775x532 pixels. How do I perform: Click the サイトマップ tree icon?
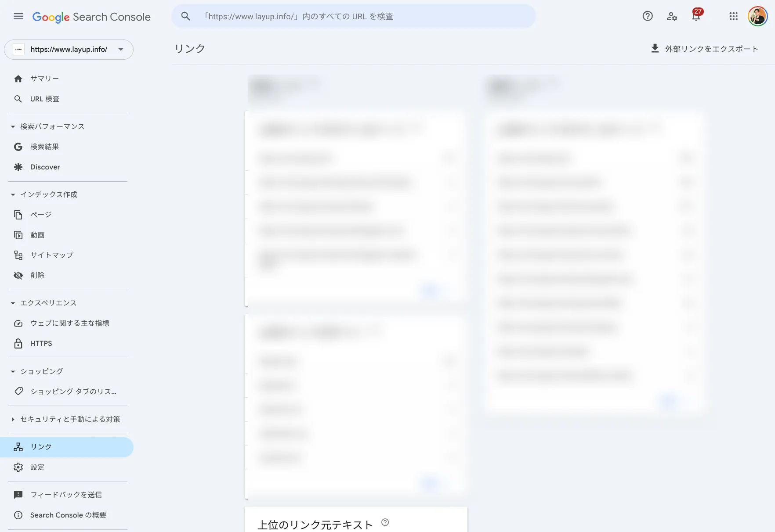(x=18, y=255)
